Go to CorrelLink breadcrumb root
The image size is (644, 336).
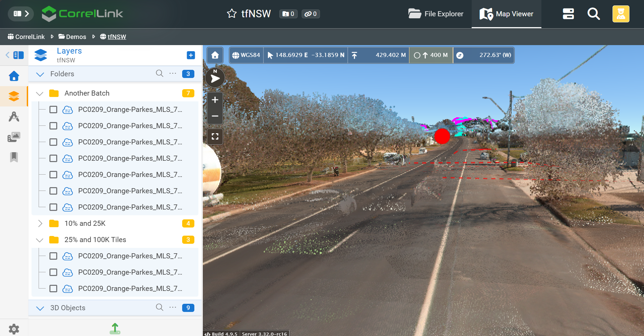(x=26, y=37)
